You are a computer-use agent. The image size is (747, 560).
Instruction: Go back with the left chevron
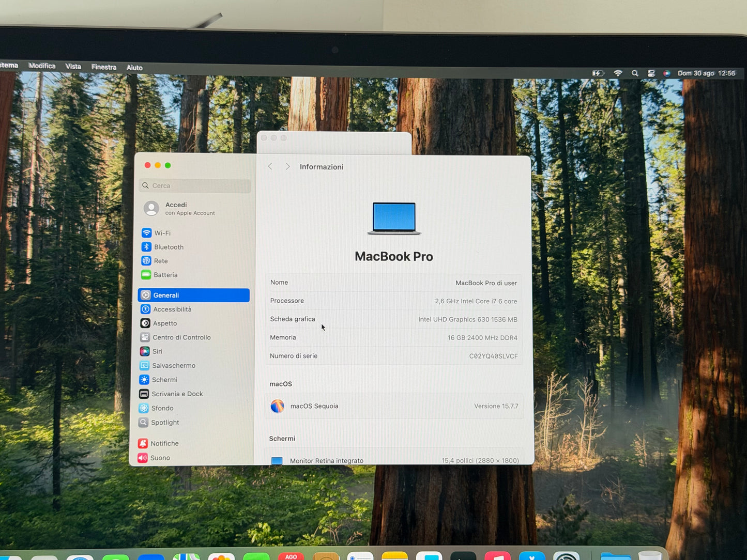(270, 166)
